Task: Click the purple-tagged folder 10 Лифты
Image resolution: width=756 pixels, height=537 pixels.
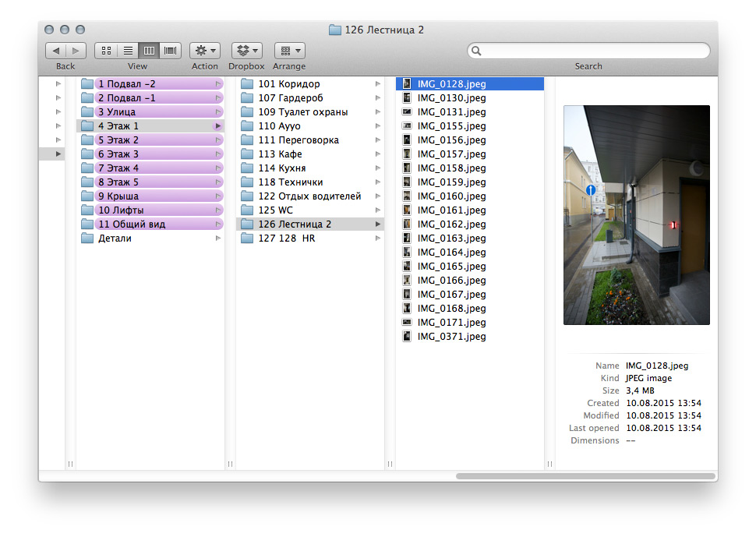Action: click(x=121, y=210)
